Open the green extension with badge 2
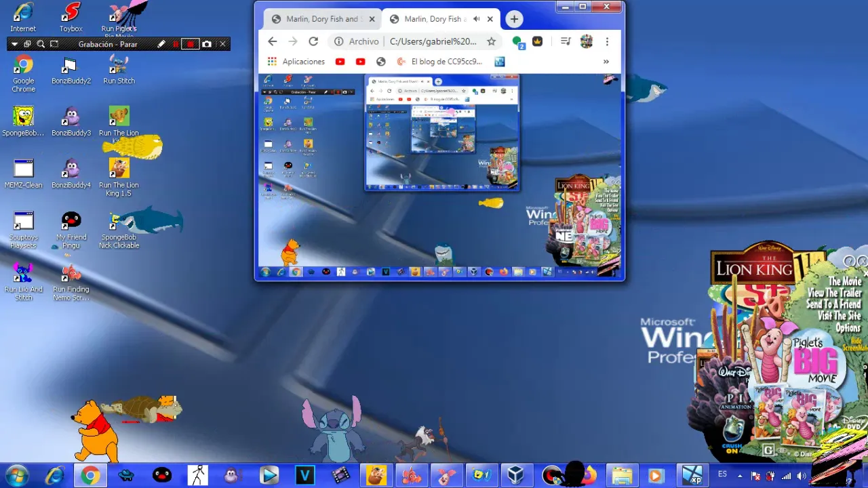This screenshot has width=868, height=488. pyautogui.click(x=517, y=42)
